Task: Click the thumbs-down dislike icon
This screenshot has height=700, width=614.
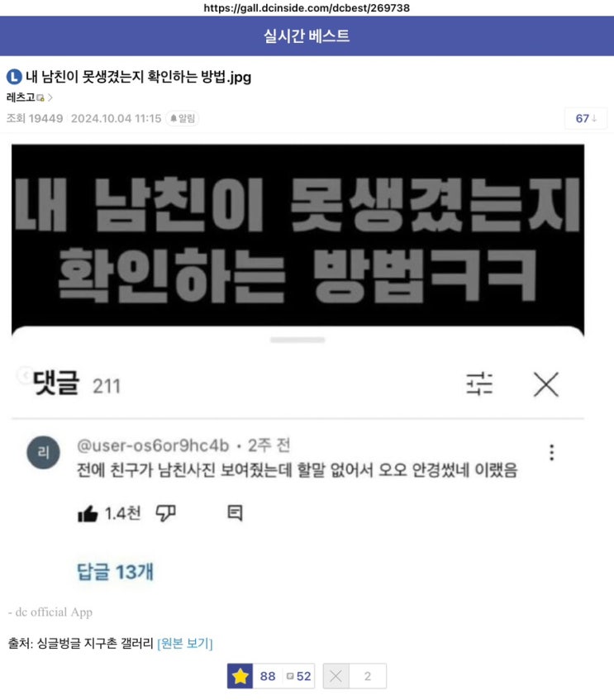Action: click(165, 513)
